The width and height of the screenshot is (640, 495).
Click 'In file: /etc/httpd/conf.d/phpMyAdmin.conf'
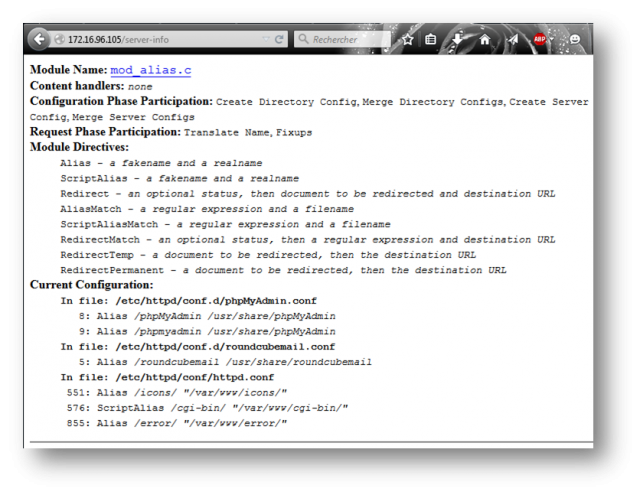tap(189, 301)
